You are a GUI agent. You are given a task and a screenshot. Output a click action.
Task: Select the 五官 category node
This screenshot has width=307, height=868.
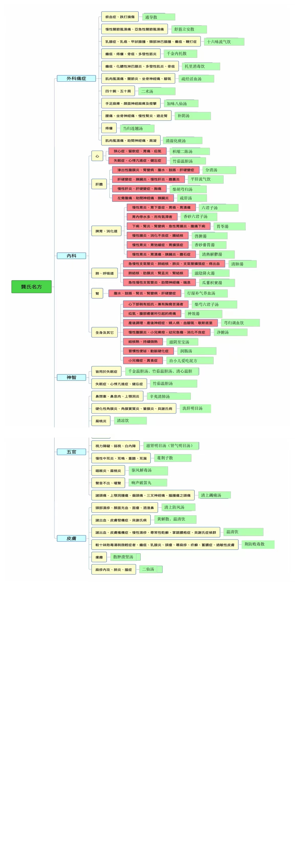(71, 452)
